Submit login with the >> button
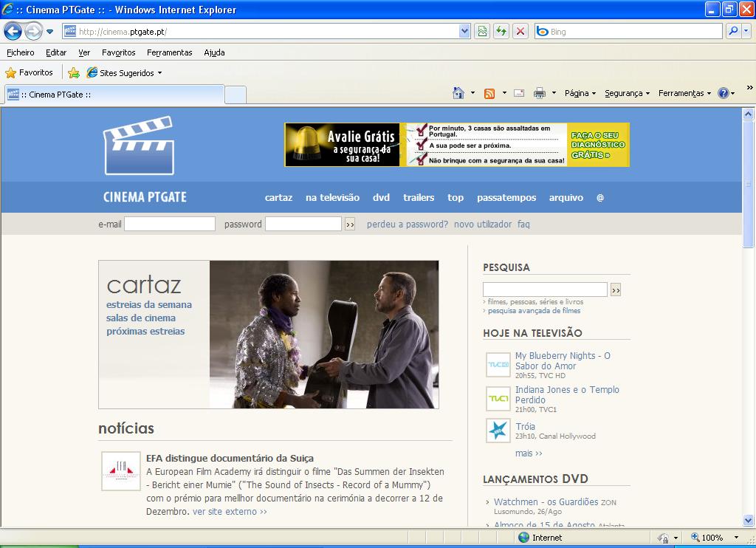This screenshot has width=756, height=548. [x=350, y=225]
